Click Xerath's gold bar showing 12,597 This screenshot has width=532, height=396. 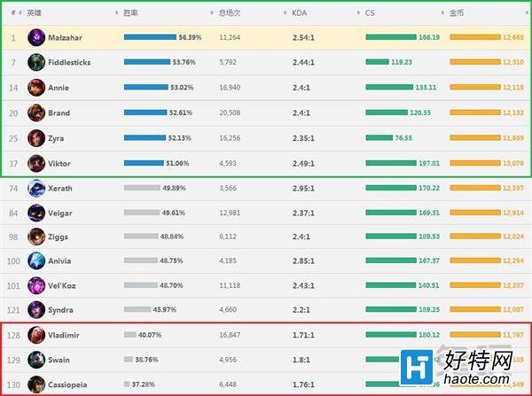[475, 188]
